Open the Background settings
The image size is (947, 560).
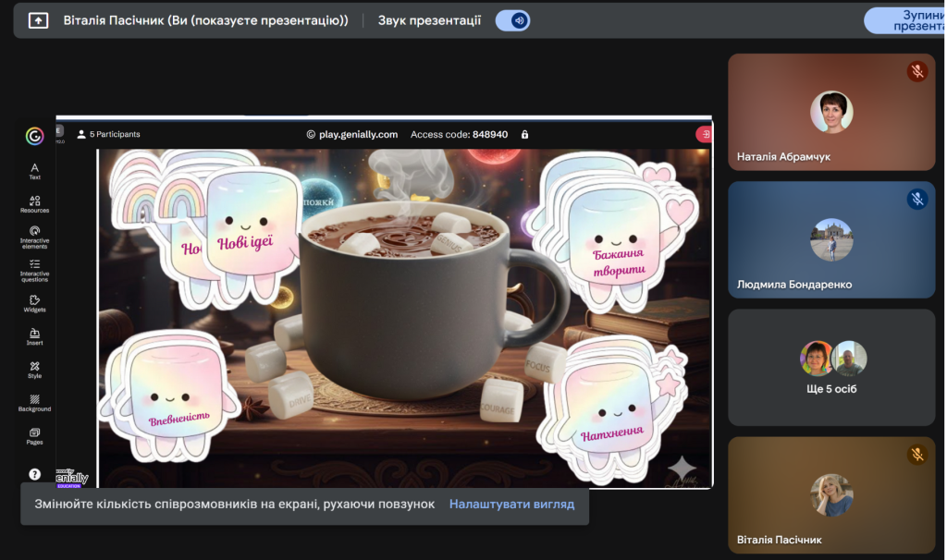(x=34, y=403)
